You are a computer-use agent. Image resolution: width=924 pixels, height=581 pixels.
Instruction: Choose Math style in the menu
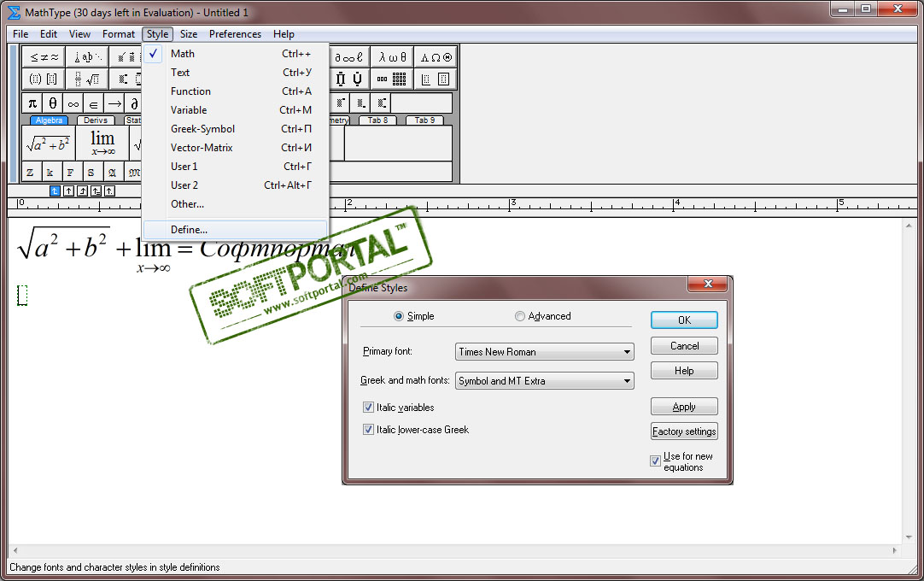pos(235,54)
